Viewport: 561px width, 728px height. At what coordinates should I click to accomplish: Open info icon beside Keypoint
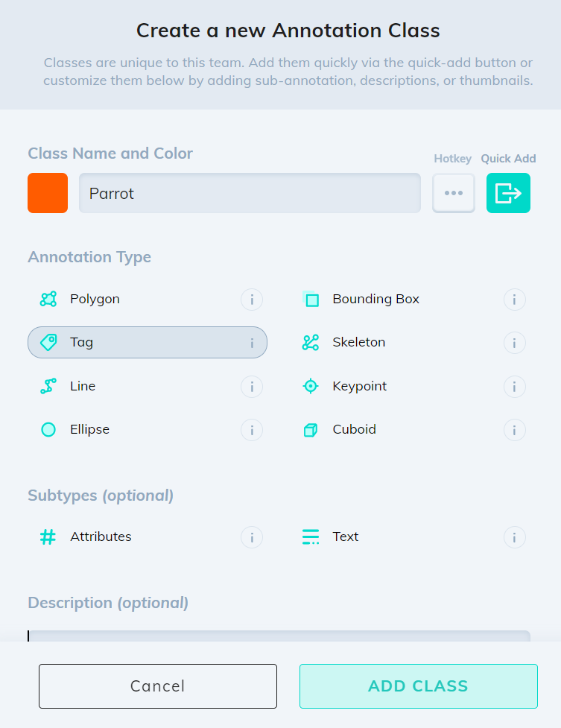[514, 387]
